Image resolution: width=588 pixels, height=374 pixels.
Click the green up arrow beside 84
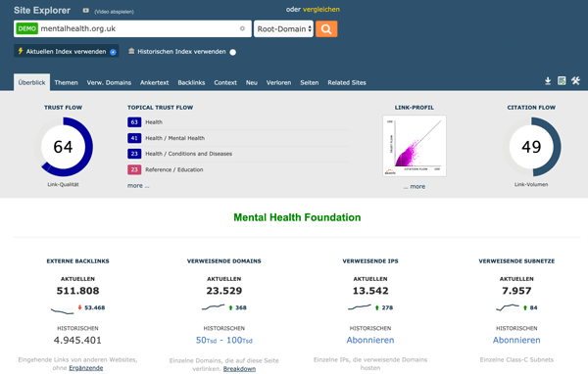pyautogui.click(x=525, y=307)
